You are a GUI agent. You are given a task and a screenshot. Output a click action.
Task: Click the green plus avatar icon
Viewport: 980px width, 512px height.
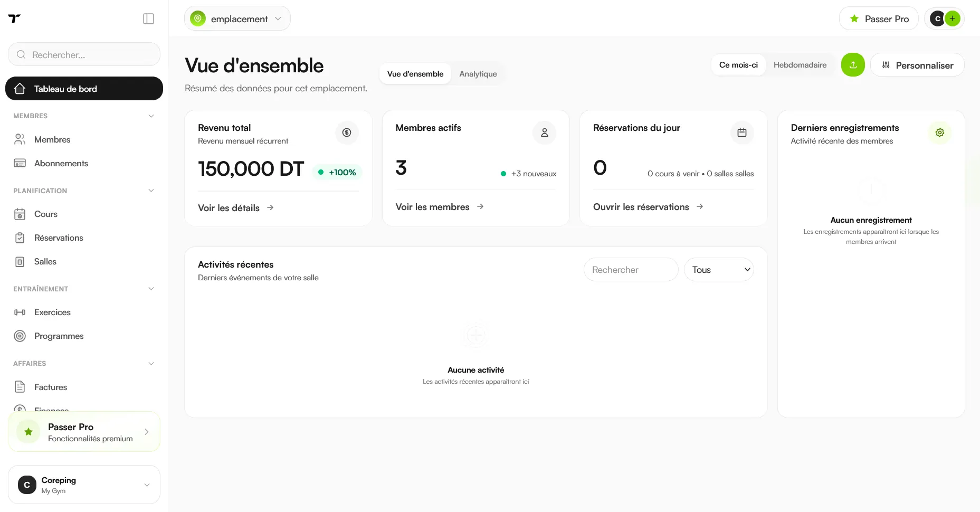click(x=953, y=18)
